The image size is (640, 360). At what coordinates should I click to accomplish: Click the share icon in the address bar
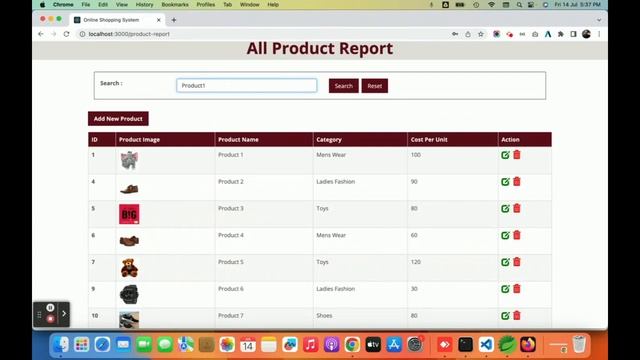(x=468, y=34)
